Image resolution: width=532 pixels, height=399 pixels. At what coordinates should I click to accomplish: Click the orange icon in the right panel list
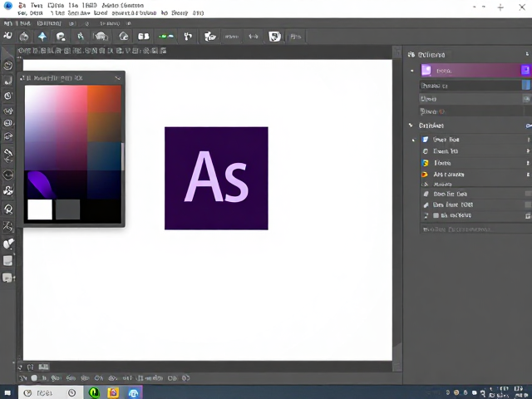coord(425,175)
